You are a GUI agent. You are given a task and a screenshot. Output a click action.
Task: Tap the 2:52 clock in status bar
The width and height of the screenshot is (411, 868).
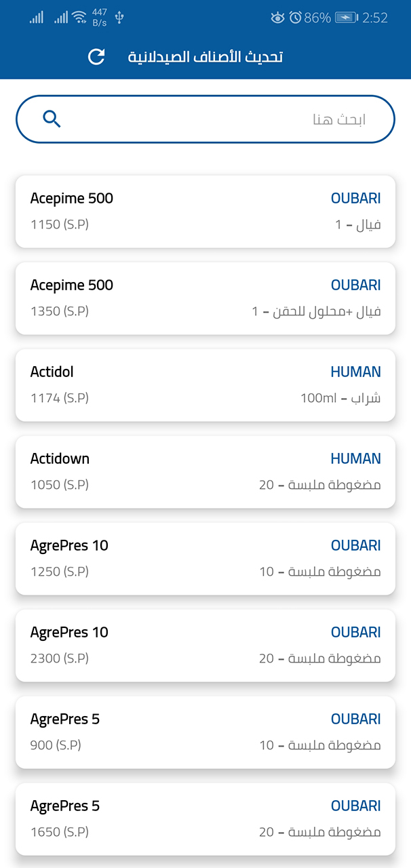375,18
